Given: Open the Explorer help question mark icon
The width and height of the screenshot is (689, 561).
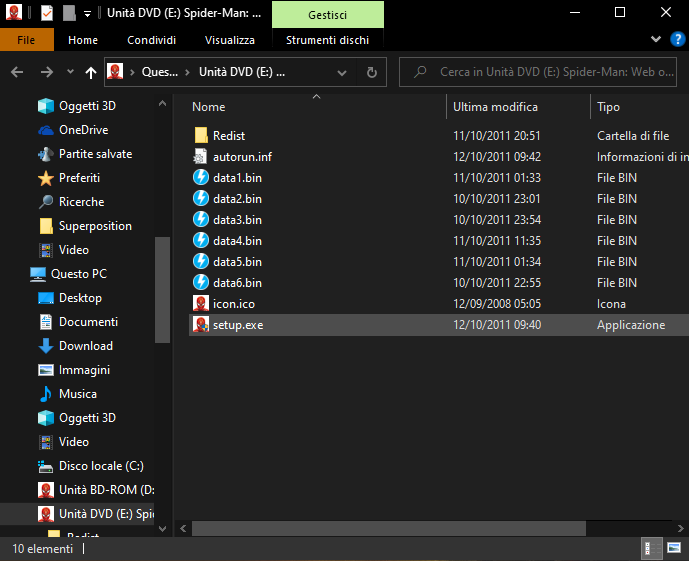Looking at the screenshot, I should click(675, 40).
